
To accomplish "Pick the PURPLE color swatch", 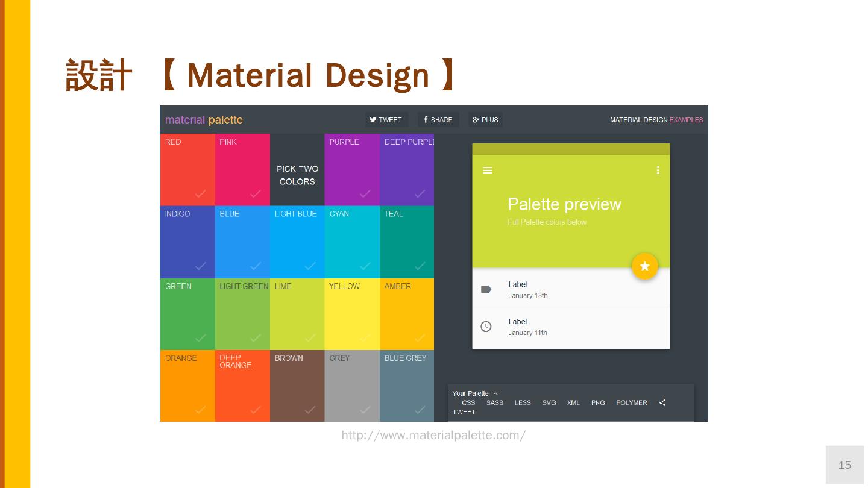I will 352,170.
